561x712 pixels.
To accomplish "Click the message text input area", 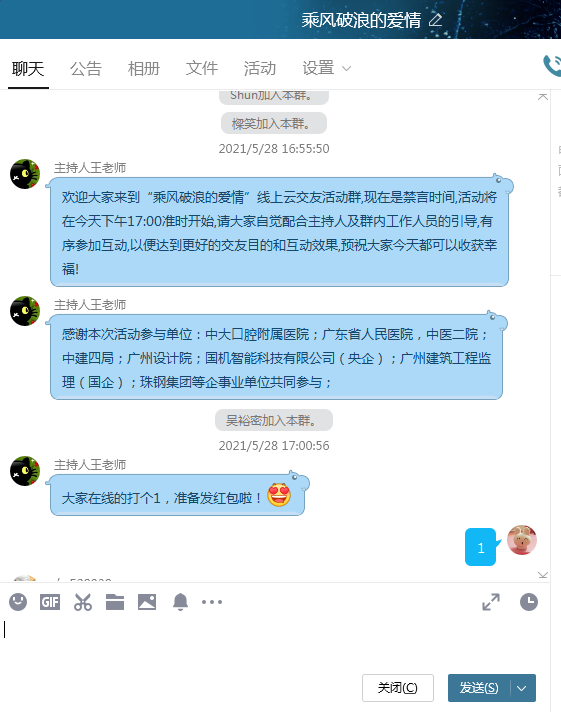I will (x=275, y=644).
